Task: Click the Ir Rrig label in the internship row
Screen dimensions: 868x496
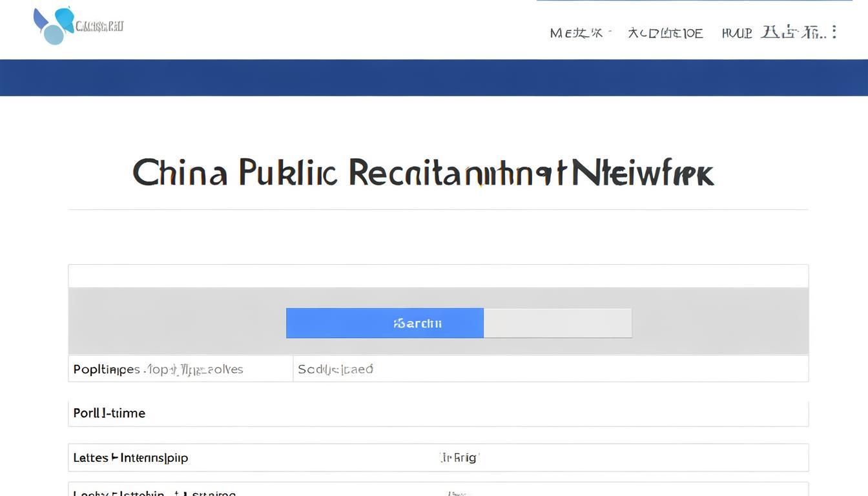Action: [x=459, y=457]
